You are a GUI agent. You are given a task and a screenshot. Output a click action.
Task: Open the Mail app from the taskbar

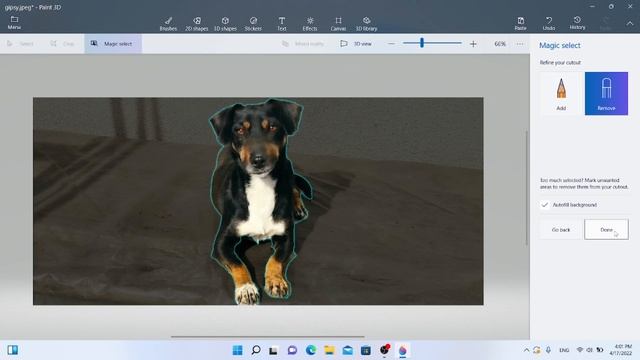tap(347, 350)
